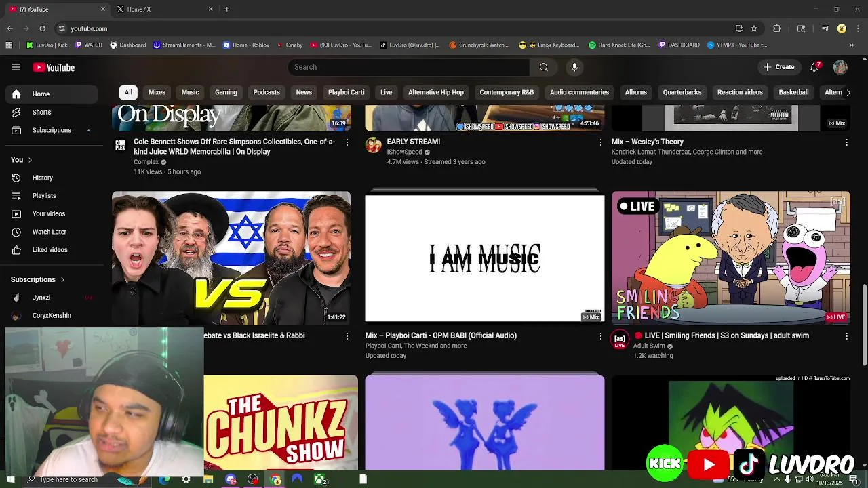Reload the page in browser toolbar
The width and height of the screenshot is (868, 488).
click(x=42, y=28)
